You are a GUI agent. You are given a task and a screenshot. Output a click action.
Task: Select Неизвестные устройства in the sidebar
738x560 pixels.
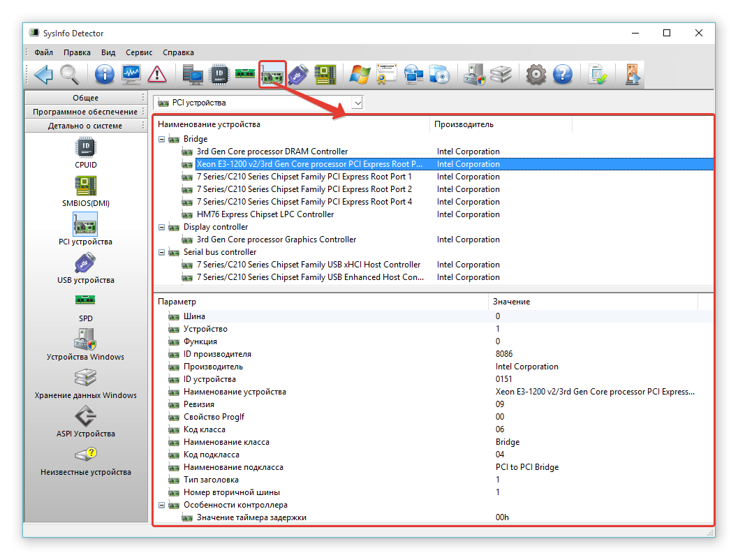[86, 461]
